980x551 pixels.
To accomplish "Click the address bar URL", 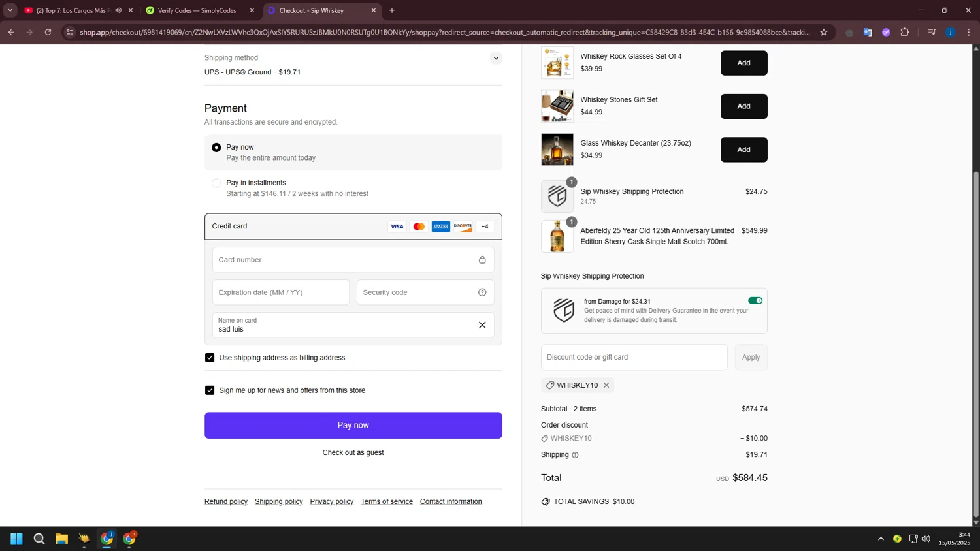I will click(x=444, y=32).
